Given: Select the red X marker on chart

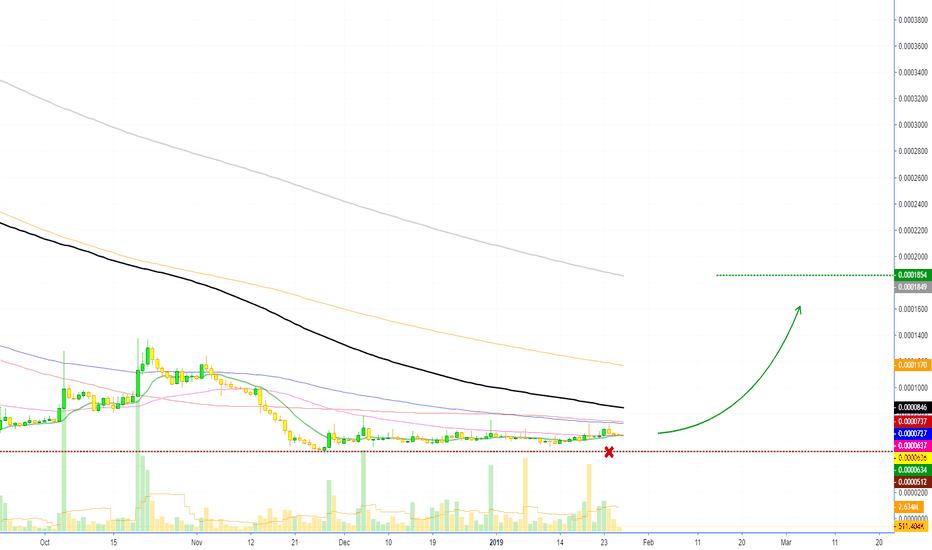Looking at the screenshot, I should point(609,452).
